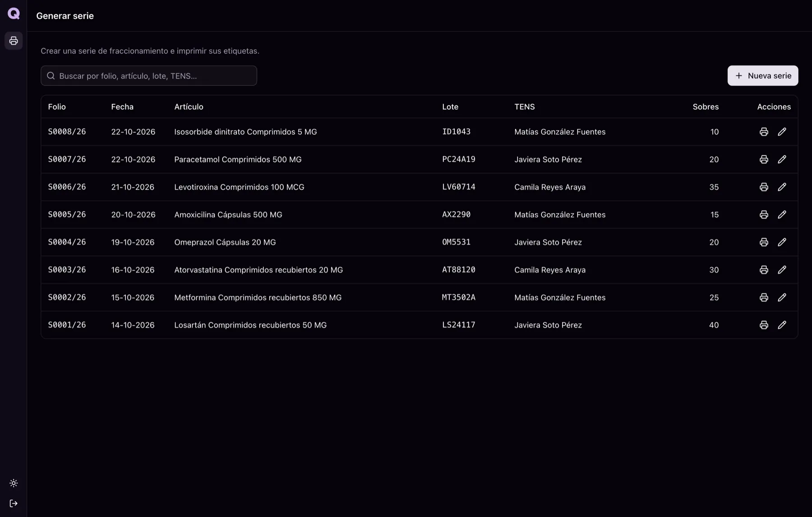
Task: Click lot code OM5531
Action: click(x=456, y=242)
